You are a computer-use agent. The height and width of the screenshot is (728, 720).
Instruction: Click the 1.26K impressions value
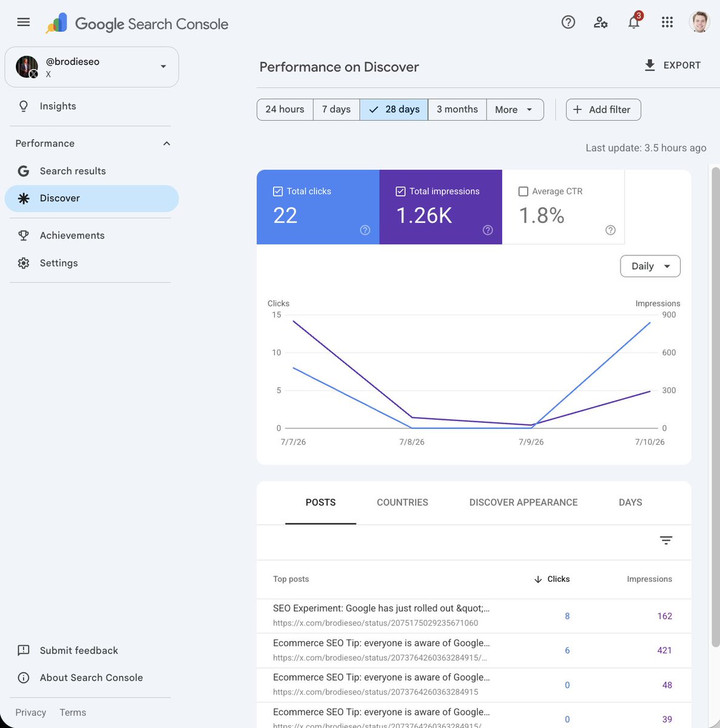click(424, 216)
